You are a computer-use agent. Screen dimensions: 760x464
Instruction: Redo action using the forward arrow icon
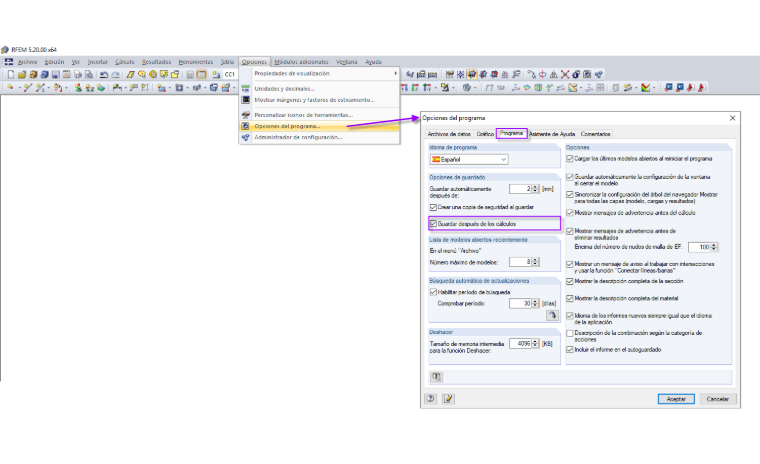[115, 74]
